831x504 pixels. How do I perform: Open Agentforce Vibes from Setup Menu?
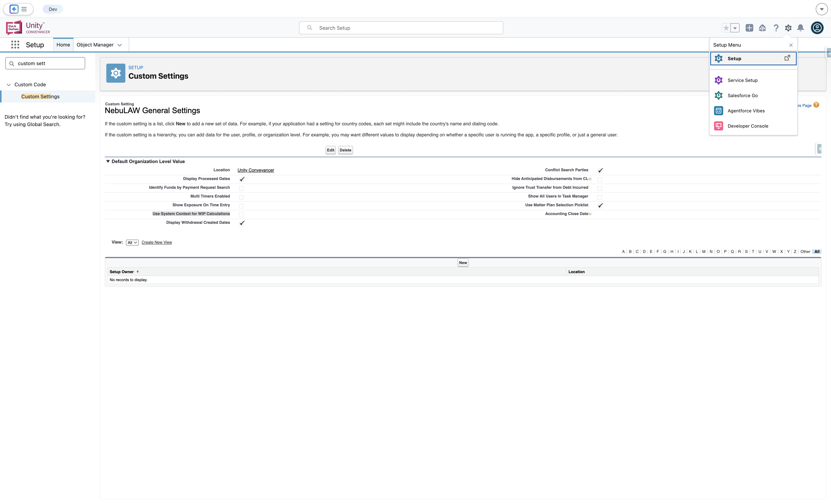pyautogui.click(x=753, y=111)
